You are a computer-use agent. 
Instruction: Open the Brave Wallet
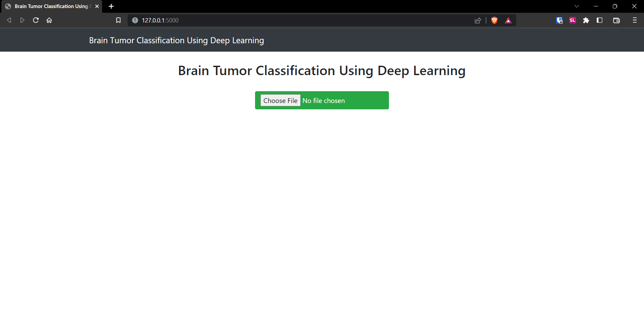tap(616, 20)
